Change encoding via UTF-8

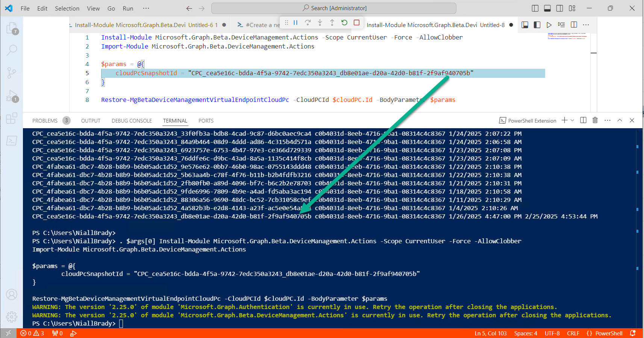click(552, 333)
